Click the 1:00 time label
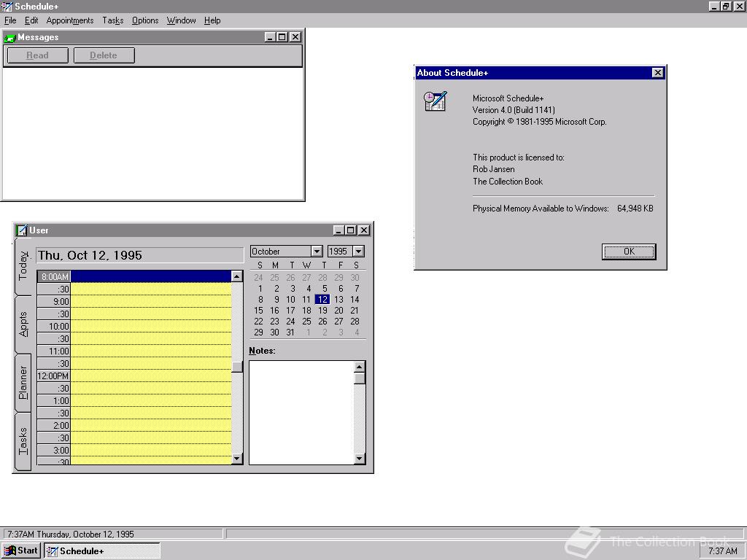 54,400
